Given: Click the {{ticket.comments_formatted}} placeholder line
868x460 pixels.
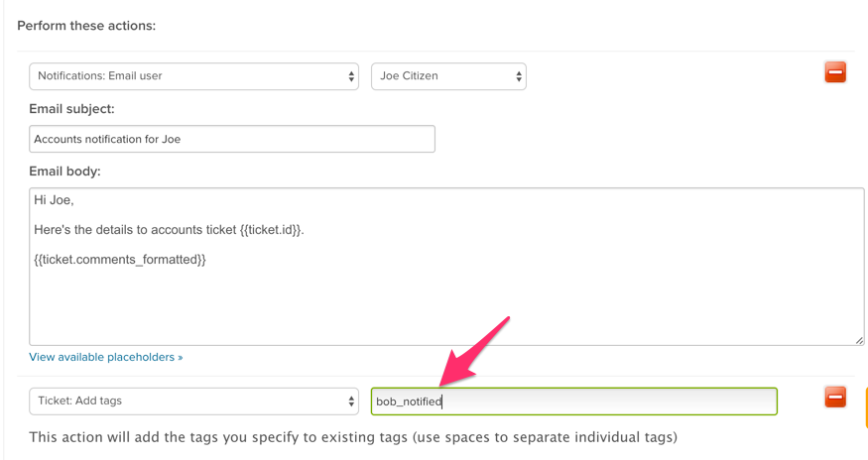Looking at the screenshot, I should tap(120, 260).
